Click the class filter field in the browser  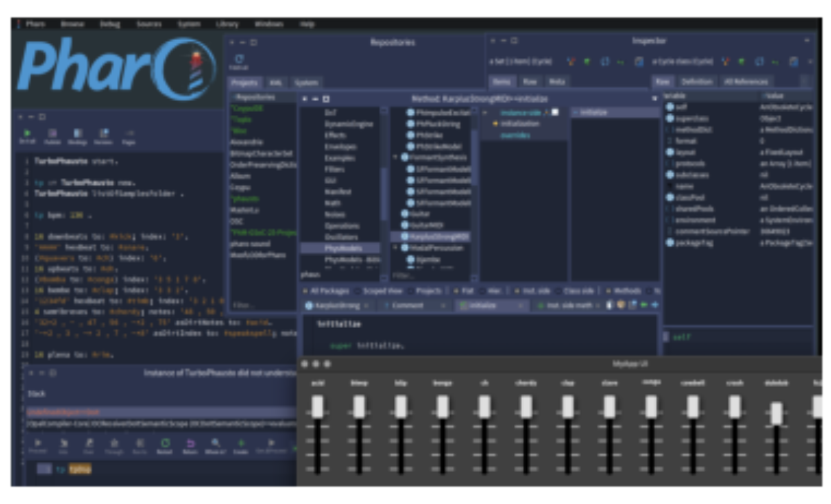coord(429,276)
